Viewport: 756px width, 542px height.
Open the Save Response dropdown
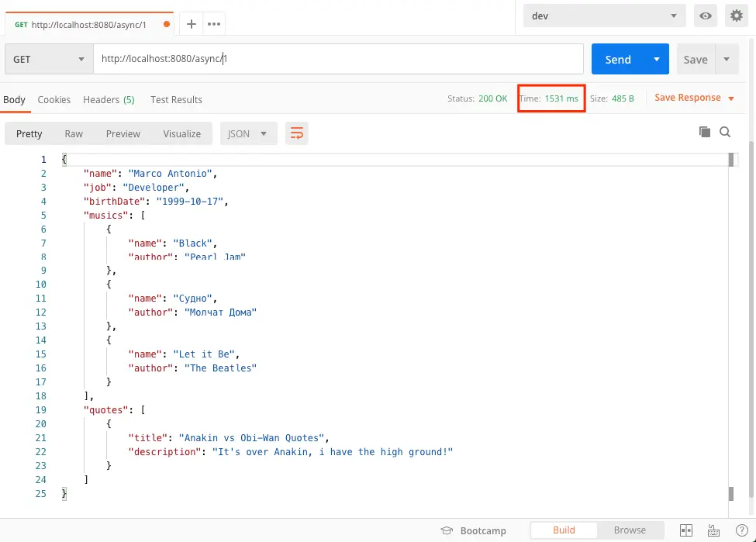pyautogui.click(x=694, y=98)
